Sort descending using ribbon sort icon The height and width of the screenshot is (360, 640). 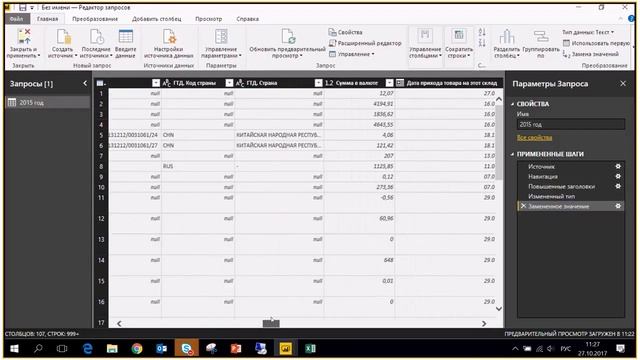click(482, 43)
